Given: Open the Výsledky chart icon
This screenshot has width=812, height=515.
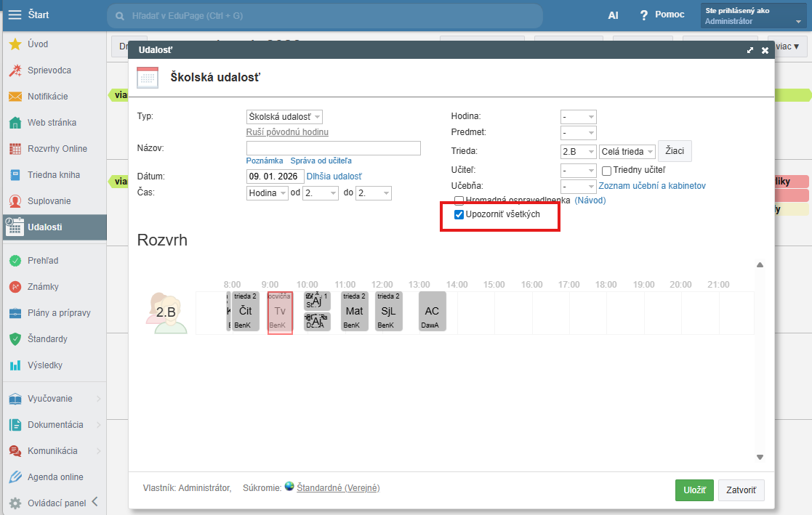Looking at the screenshot, I should (x=15, y=365).
